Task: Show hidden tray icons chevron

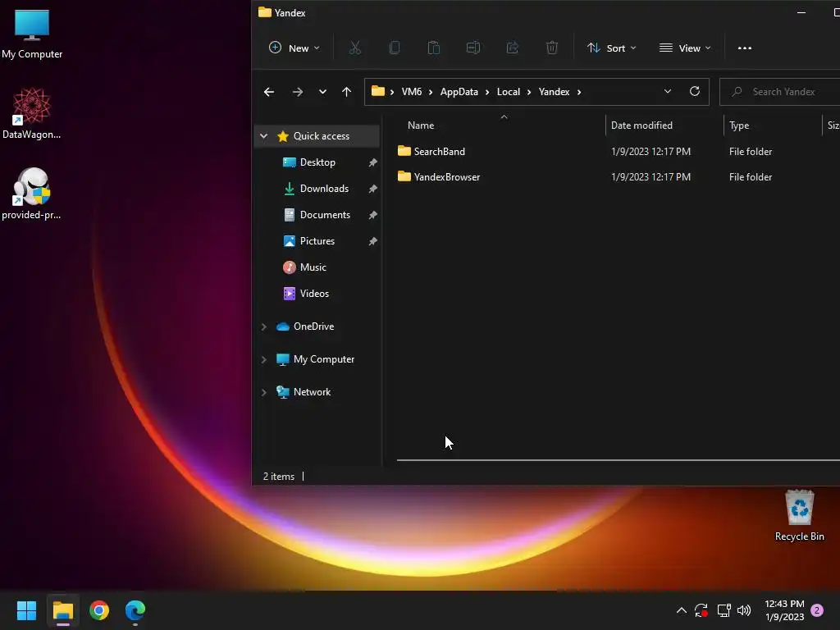Action: click(x=681, y=610)
